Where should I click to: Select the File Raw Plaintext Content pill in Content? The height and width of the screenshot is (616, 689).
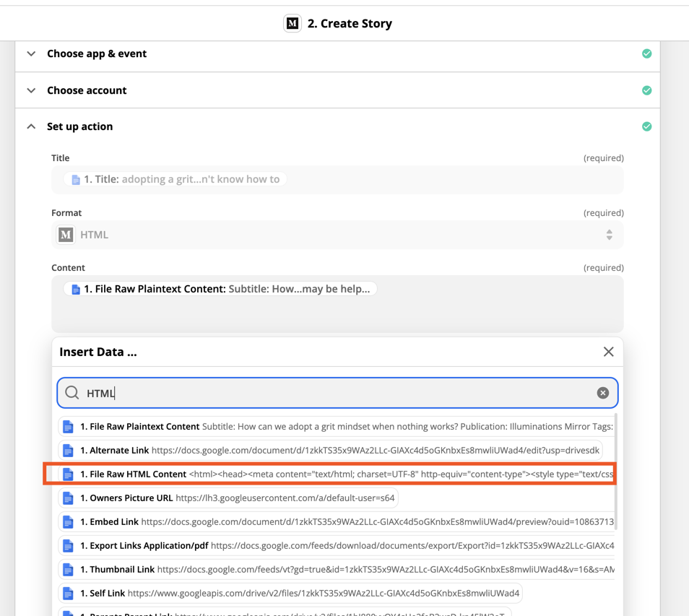(x=220, y=289)
